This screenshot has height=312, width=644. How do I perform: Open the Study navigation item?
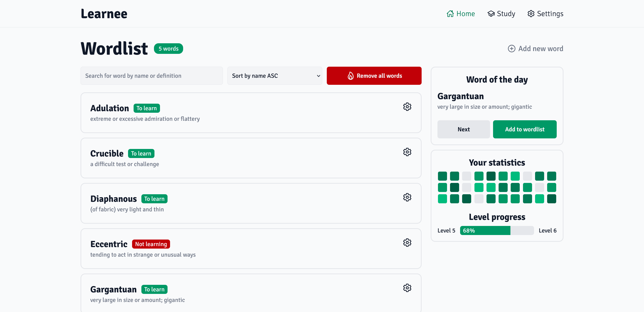tap(501, 14)
